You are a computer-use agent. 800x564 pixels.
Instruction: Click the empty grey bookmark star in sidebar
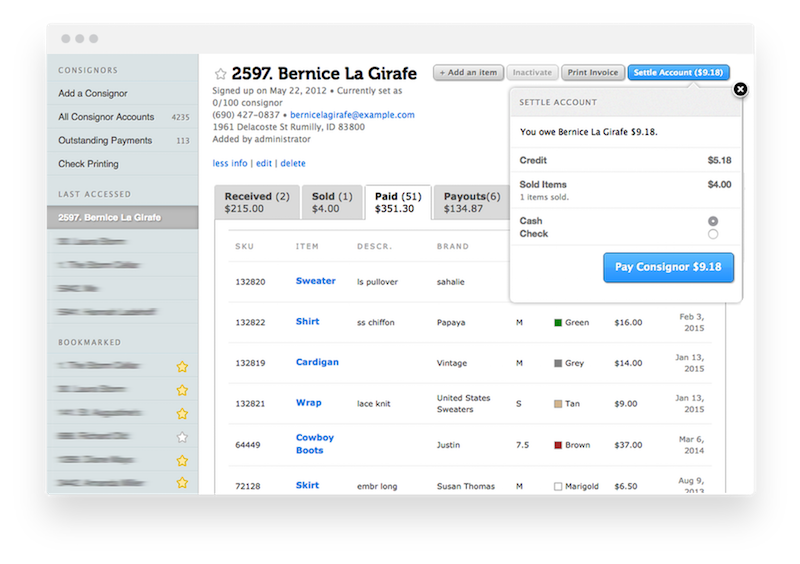tap(182, 437)
